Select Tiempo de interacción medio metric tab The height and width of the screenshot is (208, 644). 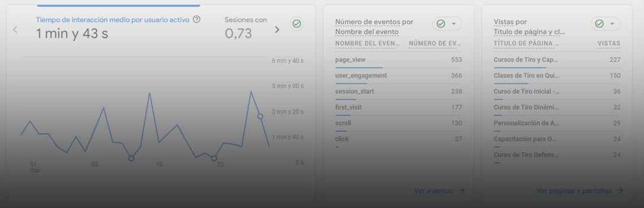point(113,19)
